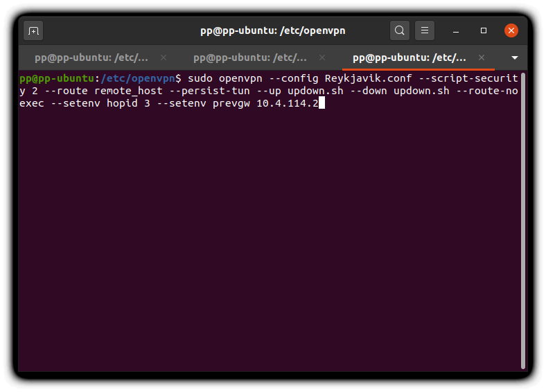Switch to the second terminal tab
The image size is (546, 392).
tap(250, 57)
